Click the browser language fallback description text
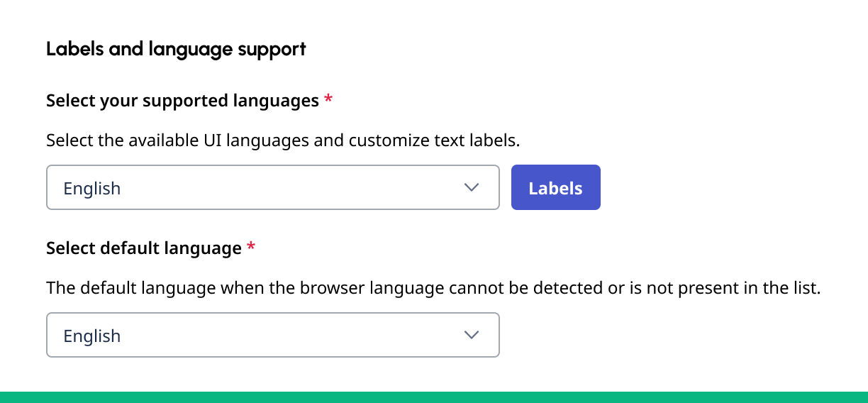The image size is (868, 403). pyautogui.click(x=433, y=289)
